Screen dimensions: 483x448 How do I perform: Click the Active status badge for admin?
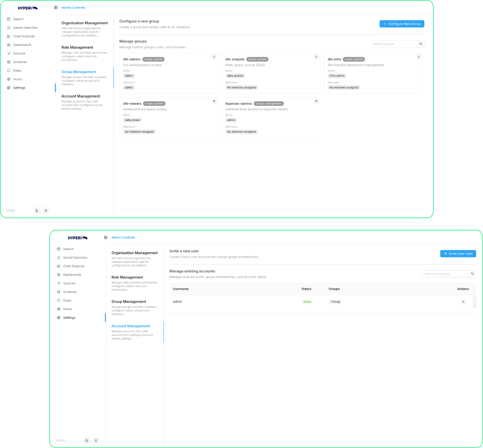click(x=307, y=302)
